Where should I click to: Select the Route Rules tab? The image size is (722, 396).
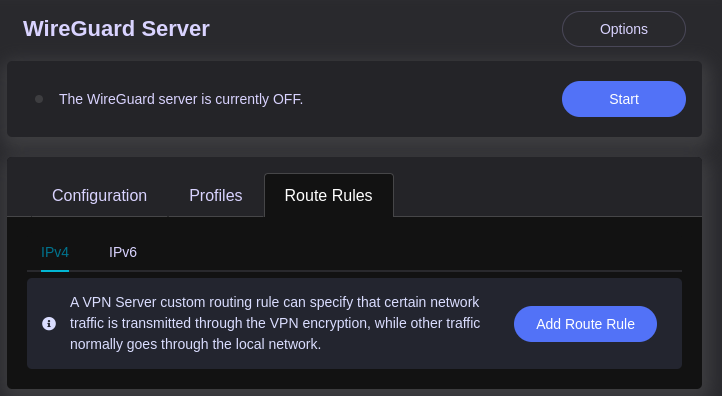coord(329,195)
